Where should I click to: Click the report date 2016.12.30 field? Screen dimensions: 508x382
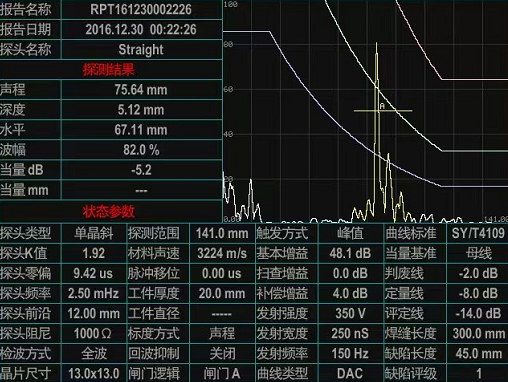141,30
